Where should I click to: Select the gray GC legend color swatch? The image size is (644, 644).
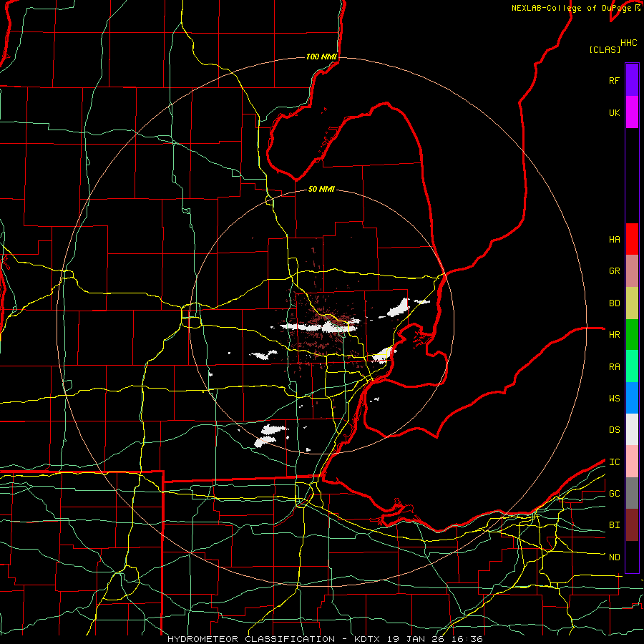pyautogui.click(x=632, y=493)
